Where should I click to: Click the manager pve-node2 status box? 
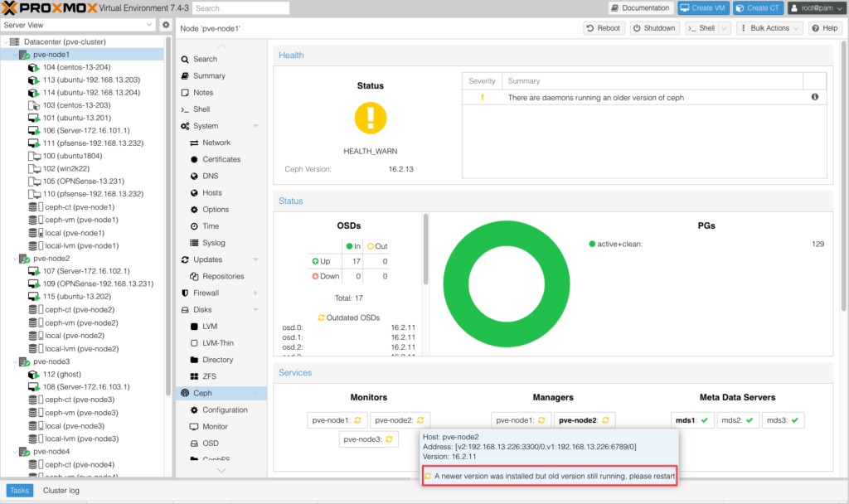tap(584, 420)
